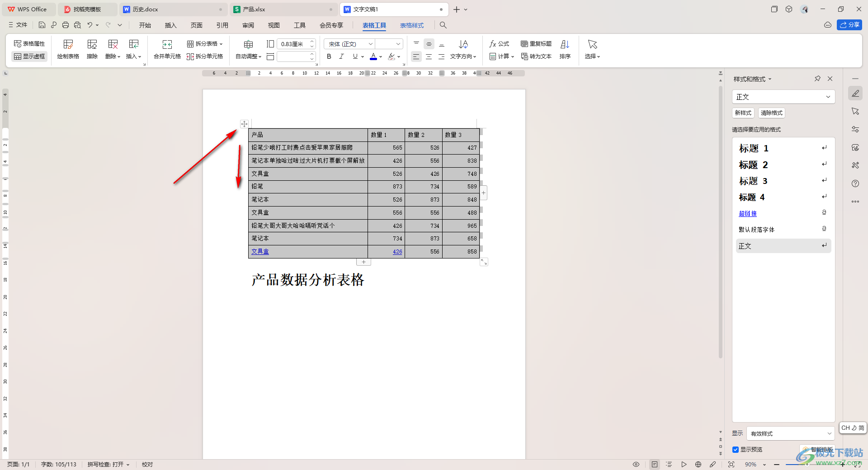Open the 插入 insert dropdown

(134, 56)
